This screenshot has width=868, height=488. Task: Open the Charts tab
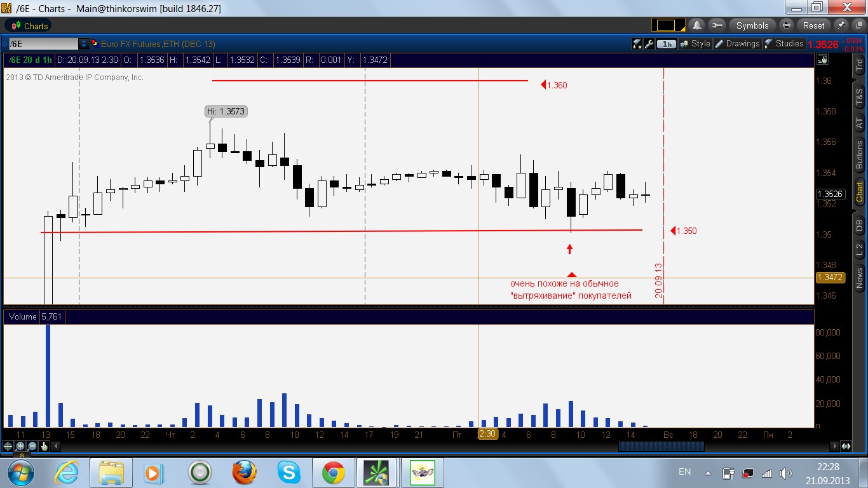pyautogui.click(x=29, y=26)
